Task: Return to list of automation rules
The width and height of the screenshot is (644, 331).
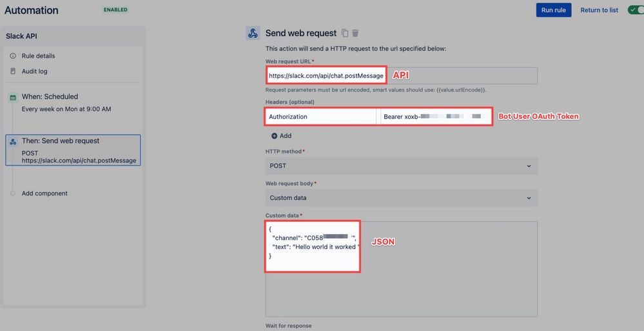Action: (599, 10)
